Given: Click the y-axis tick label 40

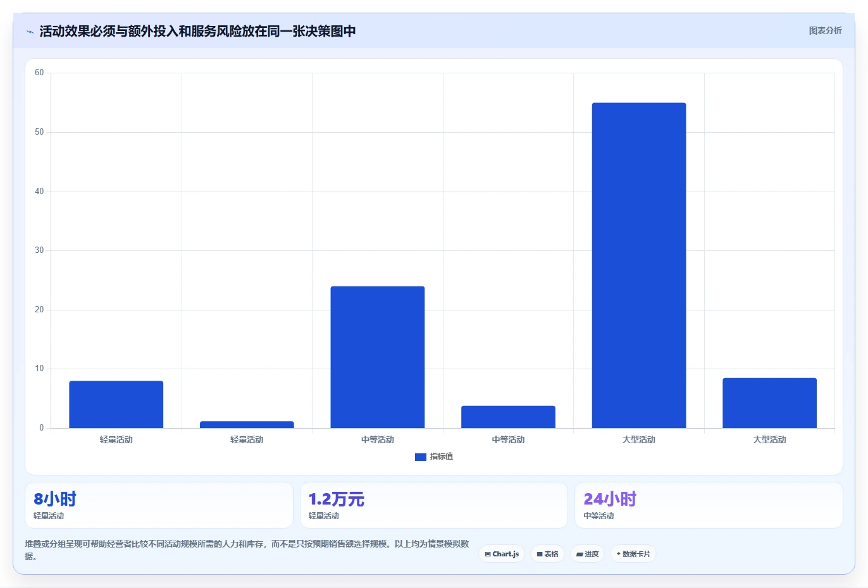Looking at the screenshot, I should (39, 192).
